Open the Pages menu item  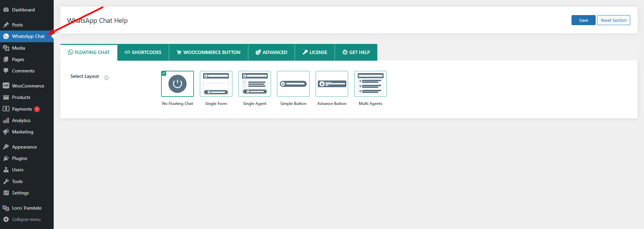pyautogui.click(x=27, y=59)
